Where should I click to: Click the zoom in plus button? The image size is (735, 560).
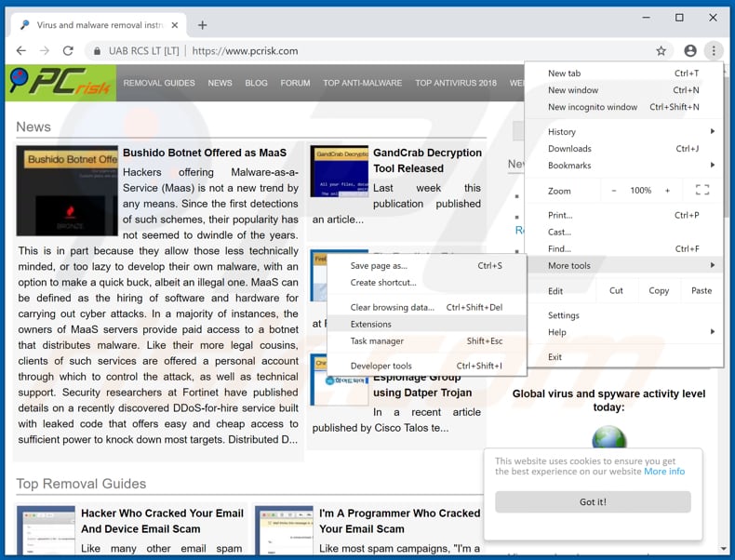(667, 191)
